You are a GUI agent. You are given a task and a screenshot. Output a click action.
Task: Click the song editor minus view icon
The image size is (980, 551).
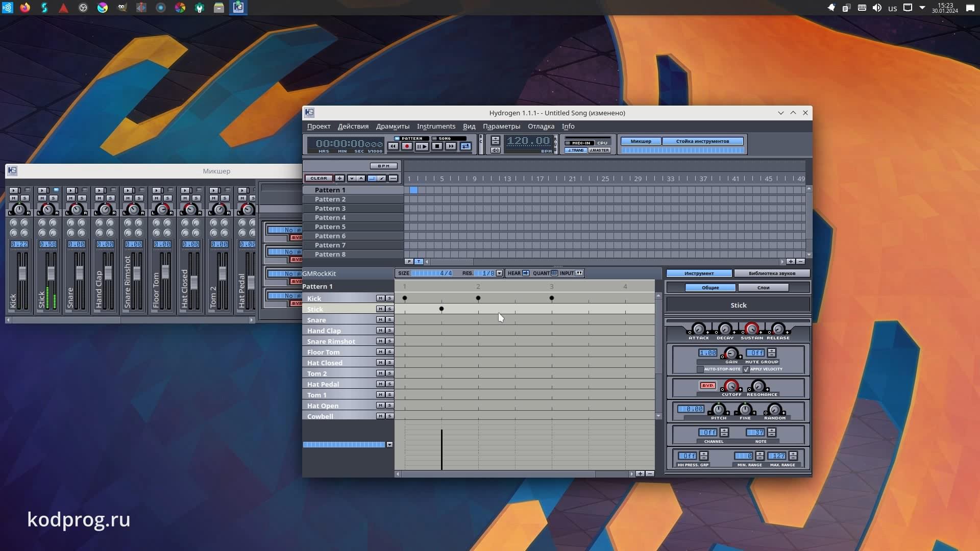pyautogui.click(x=393, y=178)
